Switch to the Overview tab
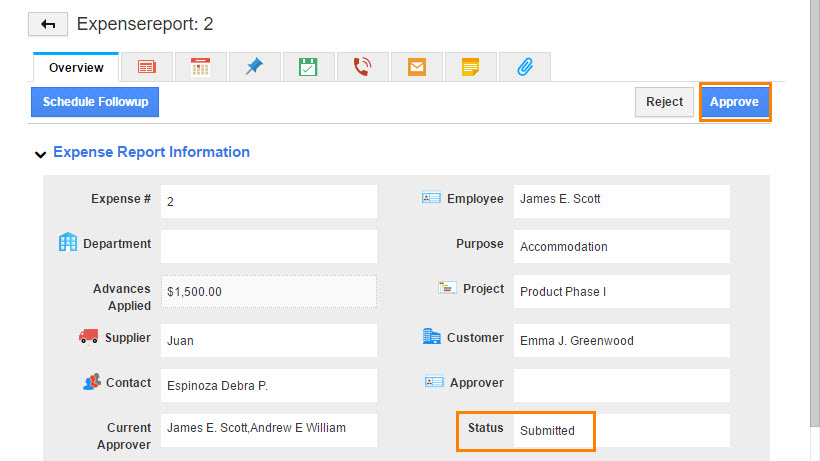The image size is (820, 461). tap(76, 68)
